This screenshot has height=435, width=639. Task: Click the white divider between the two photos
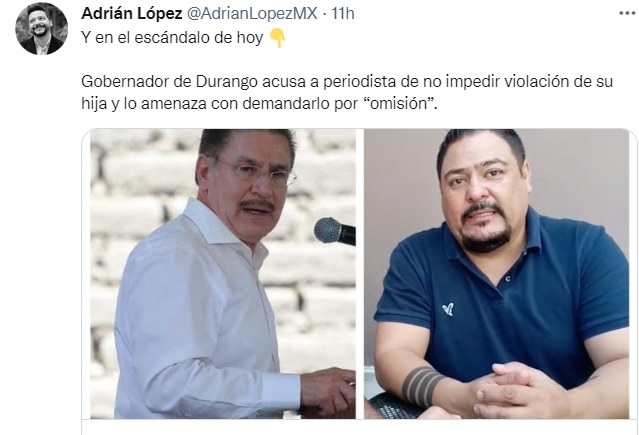click(x=360, y=274)
